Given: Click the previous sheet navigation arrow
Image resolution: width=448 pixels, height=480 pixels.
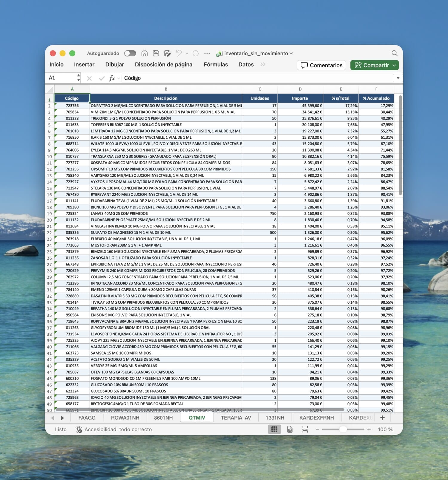Looking at the screenshot, I should pyautogui.click(x=53, y=418).
